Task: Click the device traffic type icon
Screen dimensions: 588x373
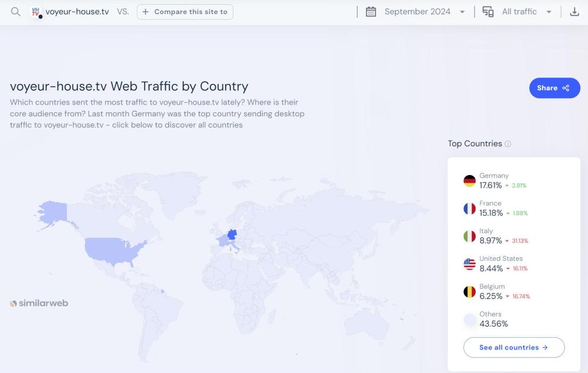Action: [x=488, y=12]
